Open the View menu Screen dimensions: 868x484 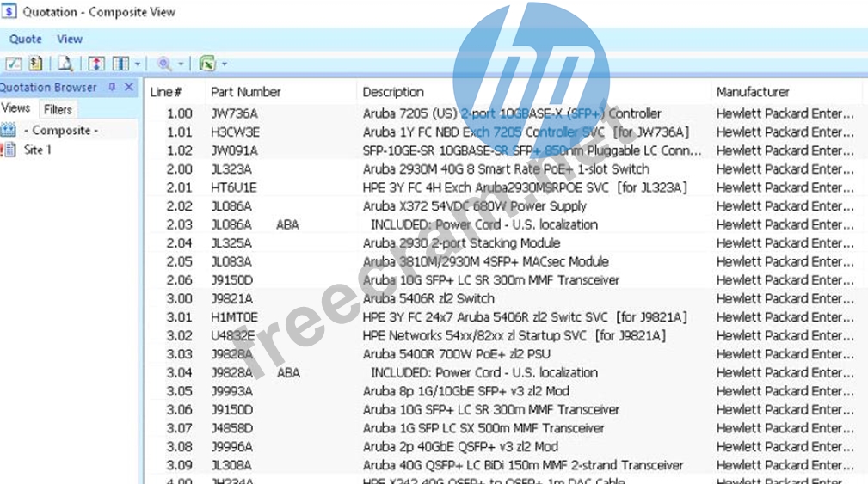tap(70, 40)
